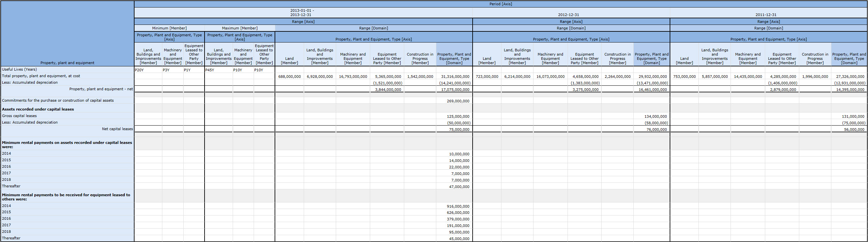Viewport: 868px width, 242px height.
Task: Click the 723,000,000 Land value
Action: coord(487,77)
